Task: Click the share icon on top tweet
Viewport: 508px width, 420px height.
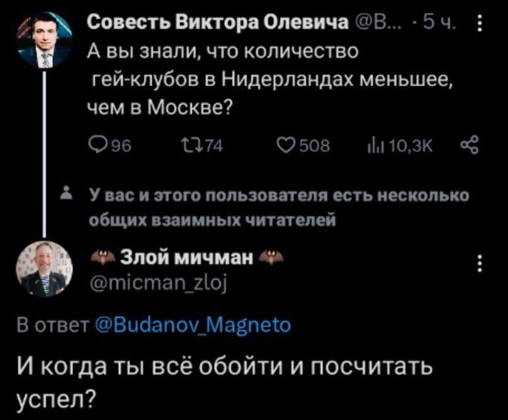Action: point(470,147)
